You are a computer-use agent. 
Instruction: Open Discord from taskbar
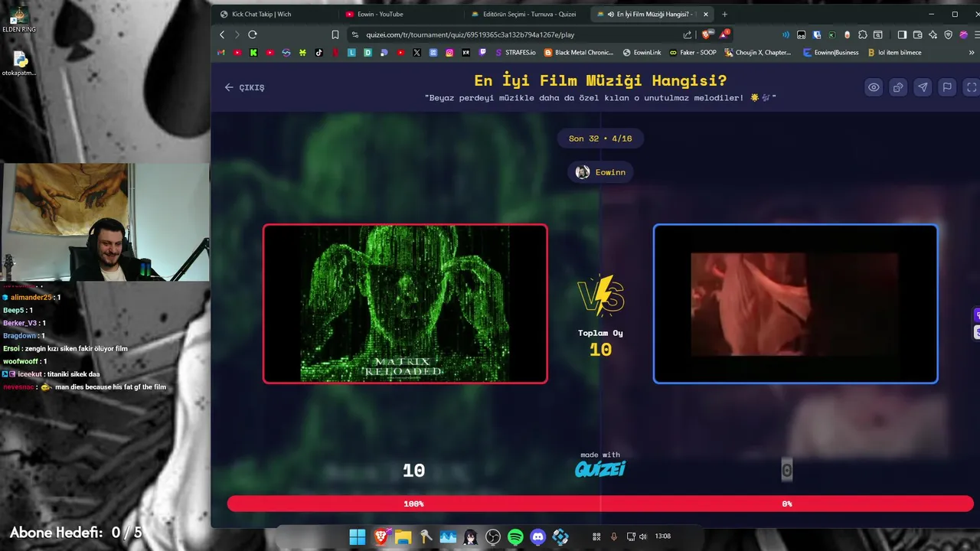[538, 536]
